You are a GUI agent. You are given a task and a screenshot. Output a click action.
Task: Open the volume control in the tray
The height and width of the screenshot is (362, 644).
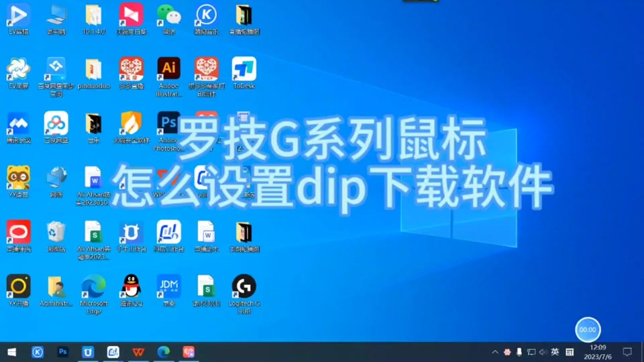coord(543,352)
